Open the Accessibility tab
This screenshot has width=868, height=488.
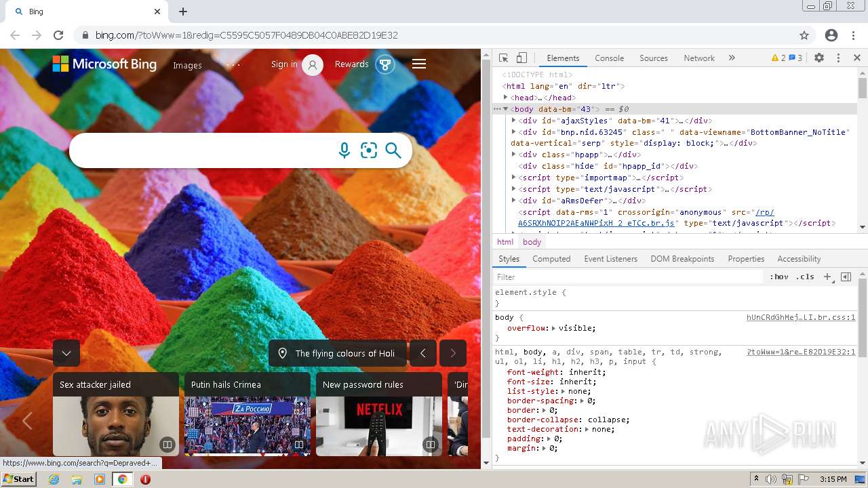point(799,259)
